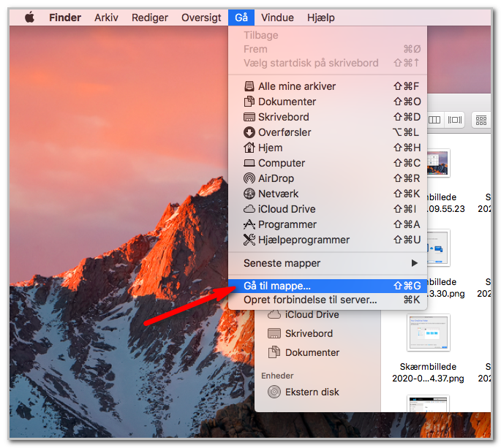This screenshot has width=501, height=448.
Task: Click the iCloud Drive cloud icon in menu
Action: 249,209
